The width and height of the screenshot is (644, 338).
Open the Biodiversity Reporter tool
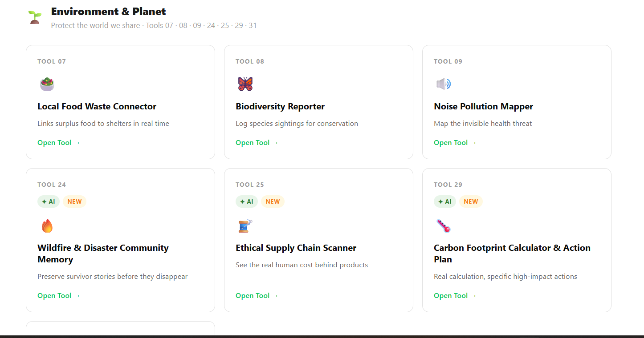[x=257, y=142]
